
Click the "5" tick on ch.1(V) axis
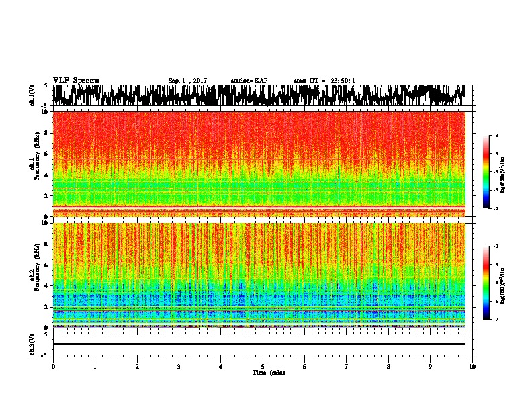(x=46, y=85)
